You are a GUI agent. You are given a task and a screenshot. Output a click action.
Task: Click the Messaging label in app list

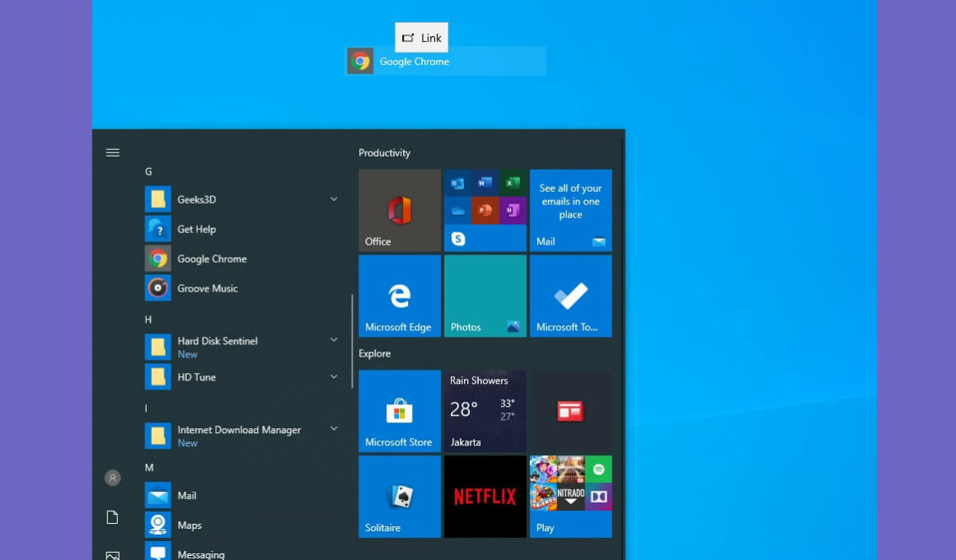pyautogui.click(x=201, y=554)
